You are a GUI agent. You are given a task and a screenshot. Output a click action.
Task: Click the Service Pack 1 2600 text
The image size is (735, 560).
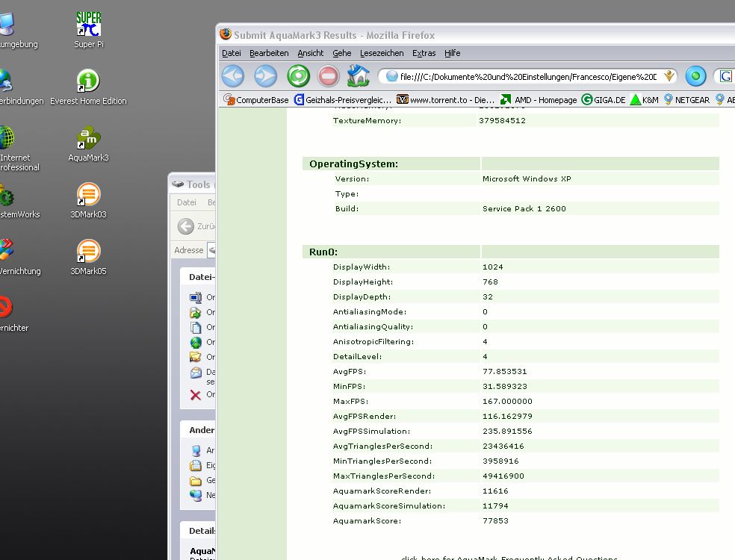click(x=524, y=208)
